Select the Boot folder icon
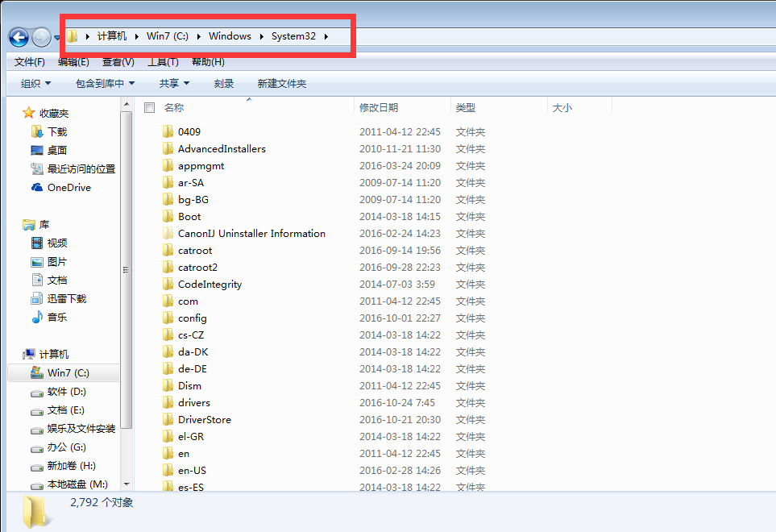The height and width of the screenshot is (532, 776). (x=168, y=216)
